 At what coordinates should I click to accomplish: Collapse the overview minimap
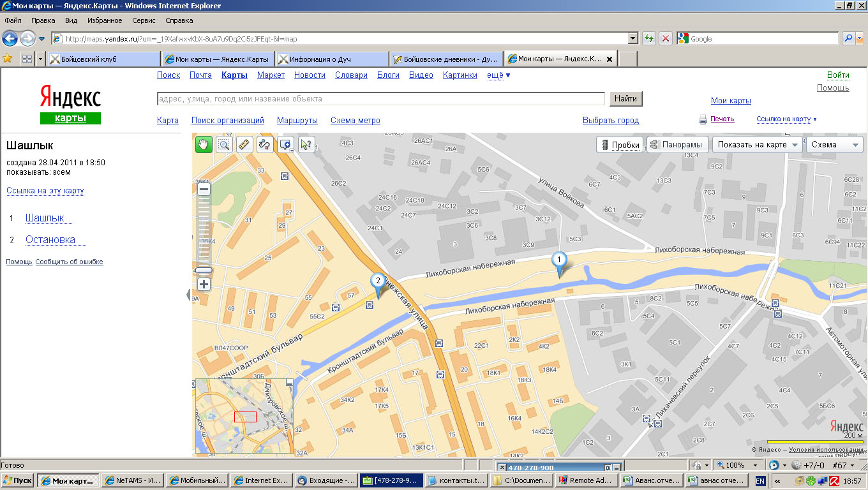pos(290,382)
